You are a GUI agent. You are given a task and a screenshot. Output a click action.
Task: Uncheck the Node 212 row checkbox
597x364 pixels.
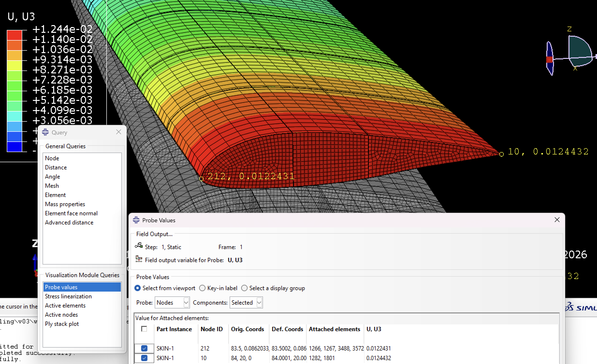click(144, 348)
